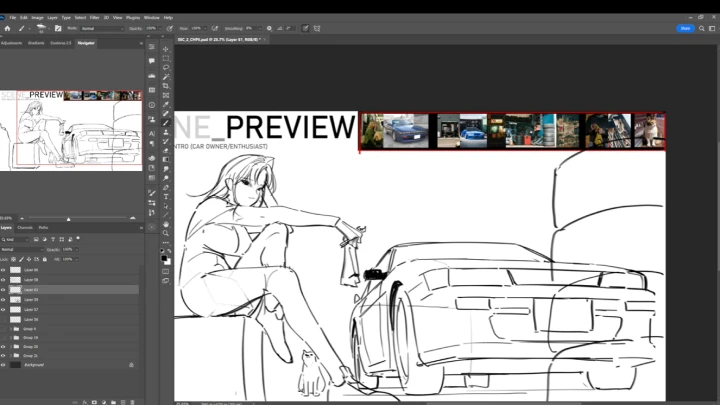
Task: Select the Eyedropper tool
Action: click(166, 104)
